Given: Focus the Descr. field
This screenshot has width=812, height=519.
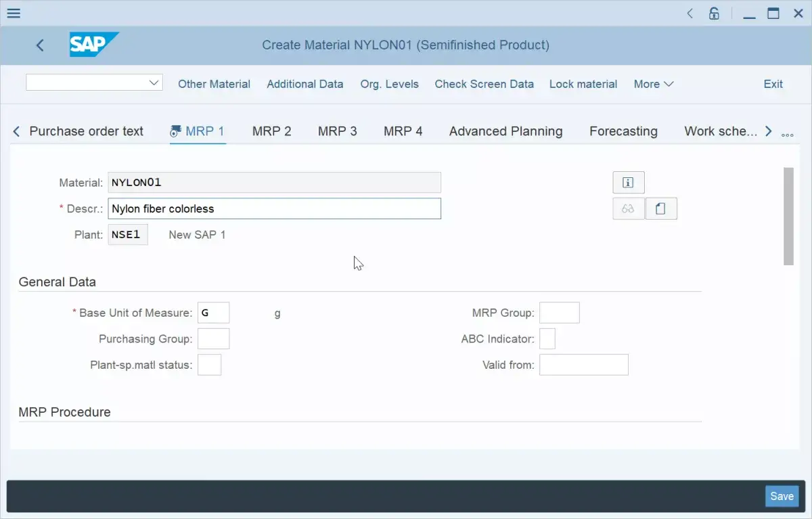Looking at the screenshot, I should point(275,208).
